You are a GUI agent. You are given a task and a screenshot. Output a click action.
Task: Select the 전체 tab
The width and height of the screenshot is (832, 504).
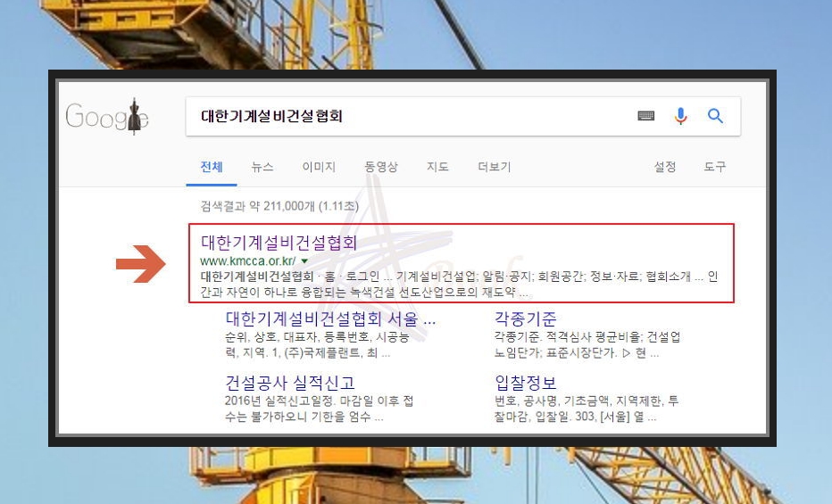(x=212, y=167)
